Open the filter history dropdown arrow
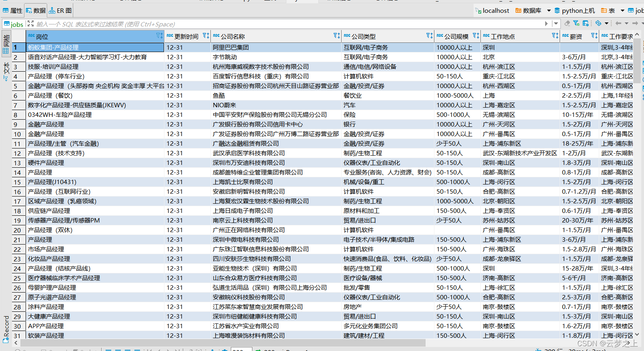The width and height of the screenshot is (644, 351). (x=556, y=24)
